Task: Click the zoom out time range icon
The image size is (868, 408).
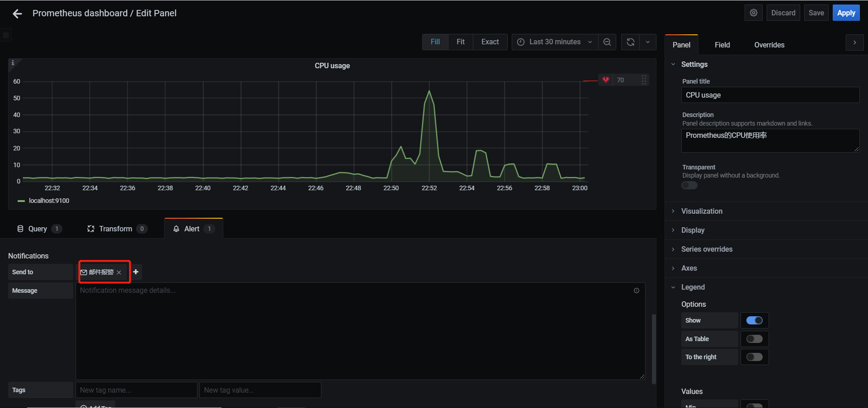Action: [x=607, y=42]
